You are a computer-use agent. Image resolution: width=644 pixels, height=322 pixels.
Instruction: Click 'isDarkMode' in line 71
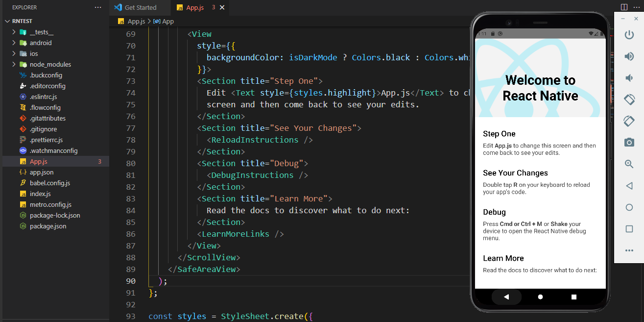tap(313, 57)
